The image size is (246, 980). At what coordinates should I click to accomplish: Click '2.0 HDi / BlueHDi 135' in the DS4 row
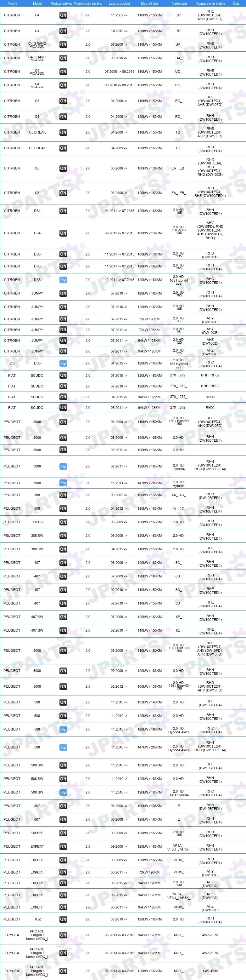[x=179, y=230]
